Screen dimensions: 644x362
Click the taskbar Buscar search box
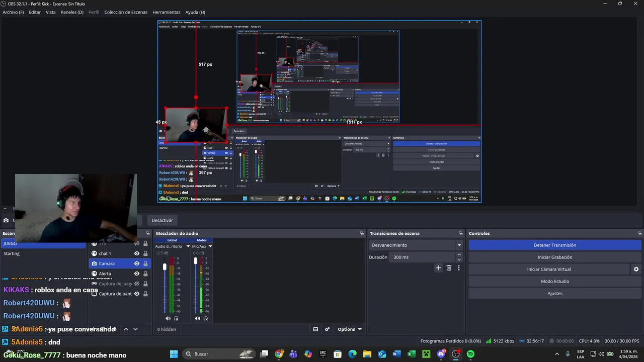tap(218, 354)
